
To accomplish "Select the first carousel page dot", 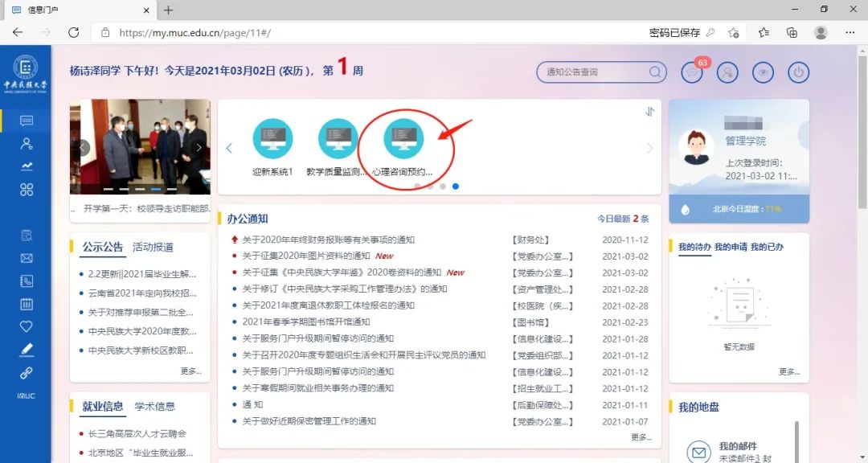I will [x=417, y=186].
